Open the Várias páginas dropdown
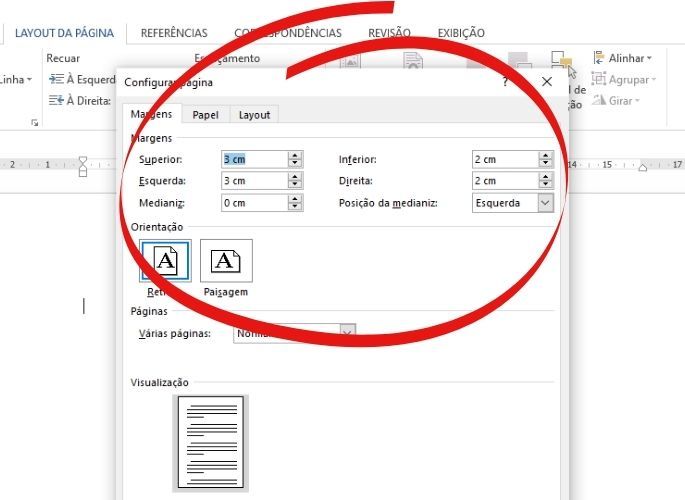This screenshot has height=500, width=685. coord(347,333)
